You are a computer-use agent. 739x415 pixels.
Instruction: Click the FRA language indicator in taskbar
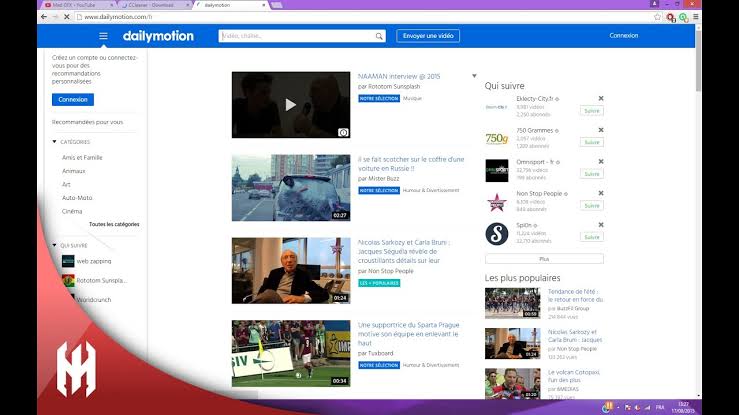[660, 407]
